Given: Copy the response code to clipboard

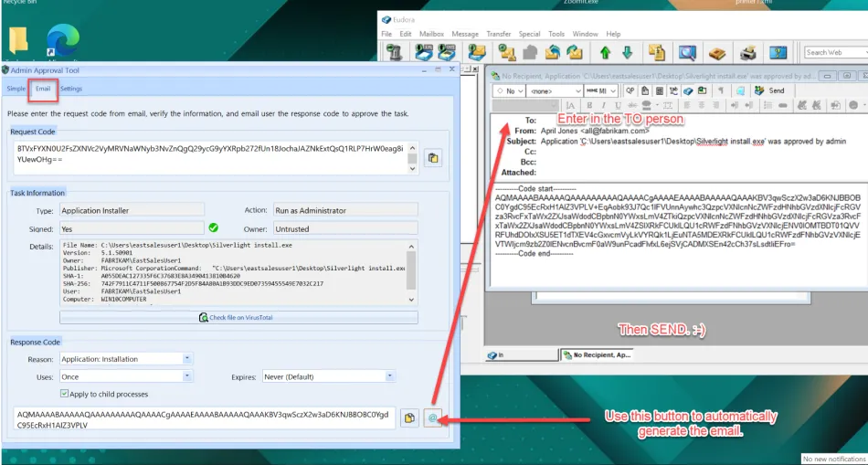Looking at the screenshot, I should (410, 418).
